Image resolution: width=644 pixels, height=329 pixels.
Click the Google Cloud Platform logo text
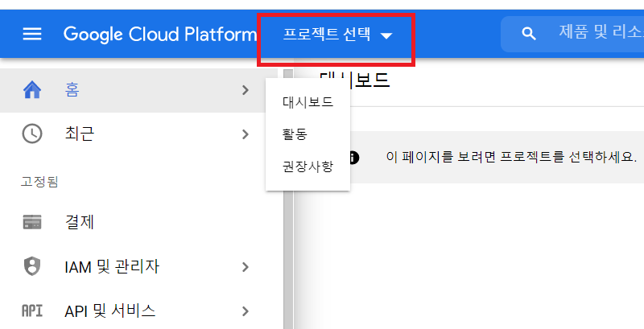pos(160,35)
